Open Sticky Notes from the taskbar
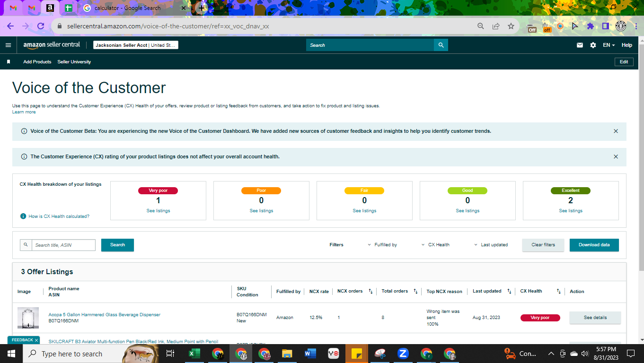 click(357, 354)
